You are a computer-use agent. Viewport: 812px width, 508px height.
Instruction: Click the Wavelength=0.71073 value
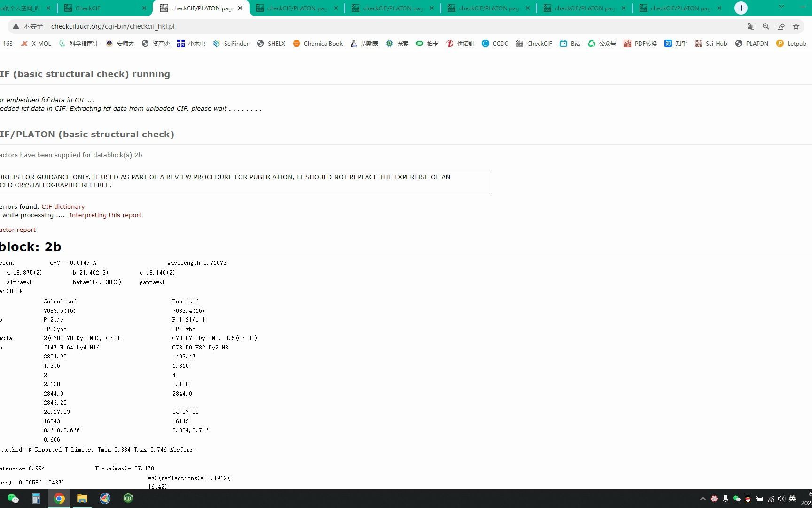(197, 263)
